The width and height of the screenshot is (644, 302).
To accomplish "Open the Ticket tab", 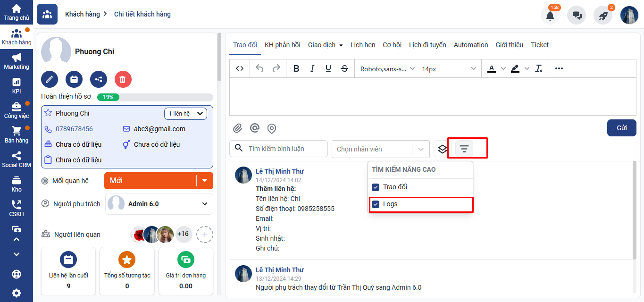I will [x=540, y=45].
